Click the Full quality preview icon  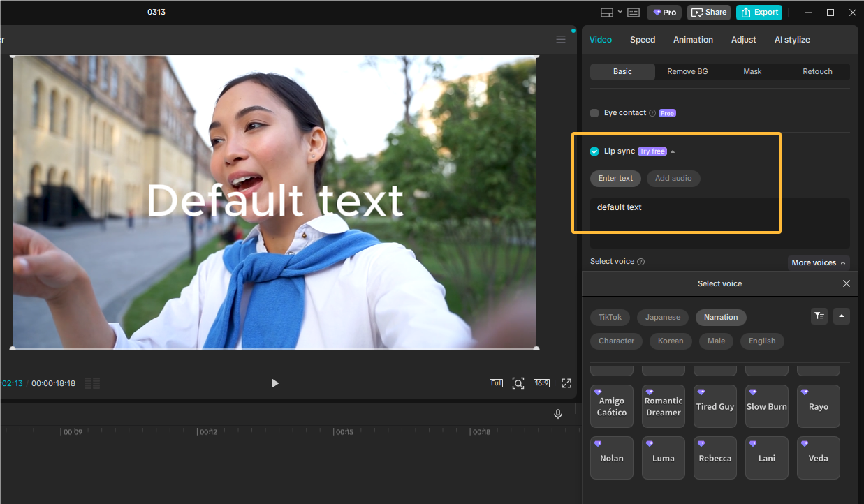(496, 383)
